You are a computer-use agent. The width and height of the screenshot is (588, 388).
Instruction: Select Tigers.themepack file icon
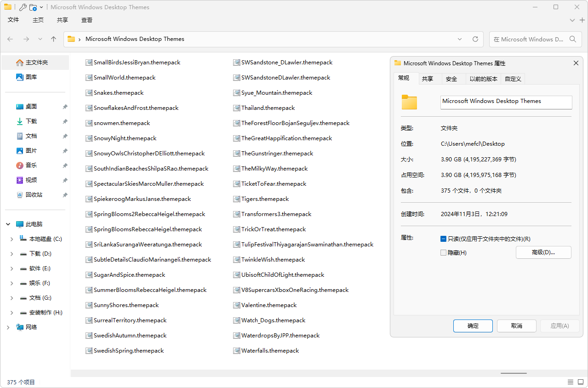237,199
